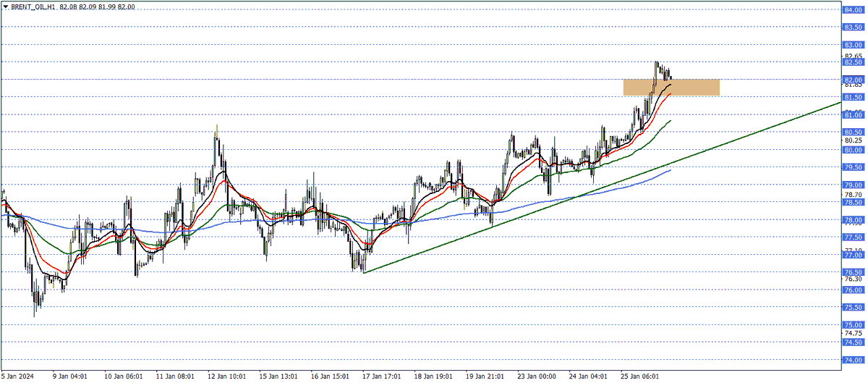Image resolution: width=868 pixels, height=383 pixels.
Task: Click the 74.00 price axis label
Action: (852, 360)
